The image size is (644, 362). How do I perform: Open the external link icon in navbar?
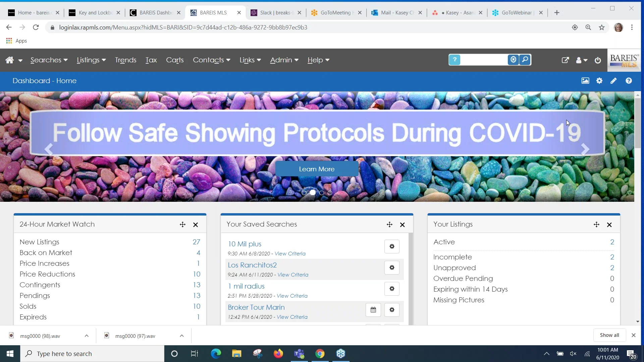565,60
